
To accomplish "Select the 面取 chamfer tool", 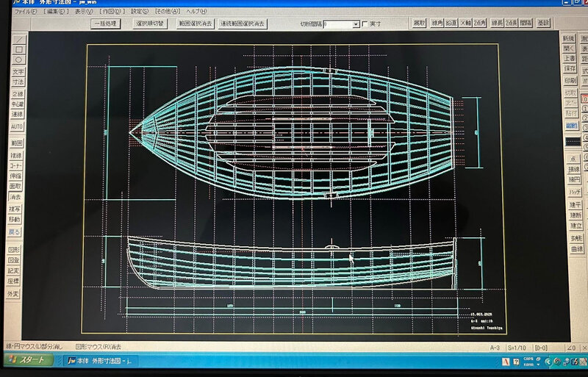I will click(x=15, y=186).
